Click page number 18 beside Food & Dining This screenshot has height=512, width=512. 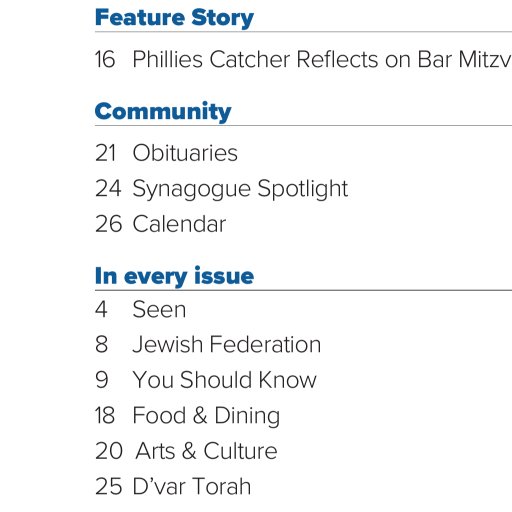click(105, 415)
